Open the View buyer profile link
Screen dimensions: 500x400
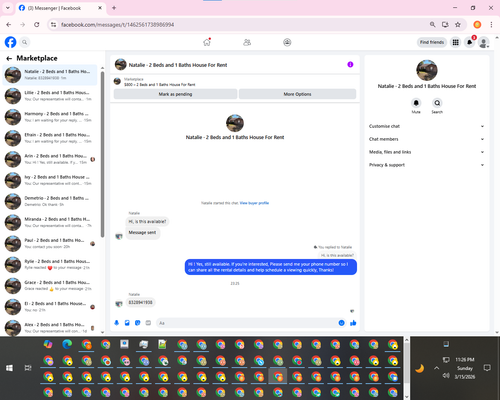(254, 203)
